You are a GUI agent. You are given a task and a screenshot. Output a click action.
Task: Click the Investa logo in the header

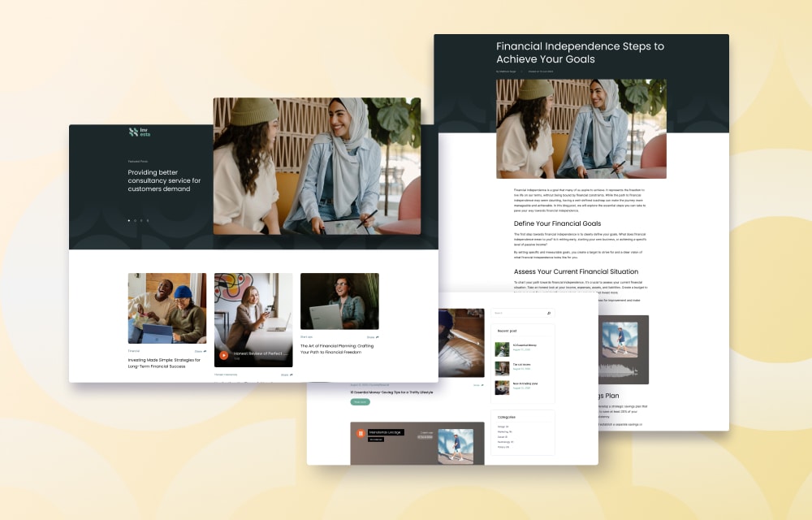tap(139, 132)
